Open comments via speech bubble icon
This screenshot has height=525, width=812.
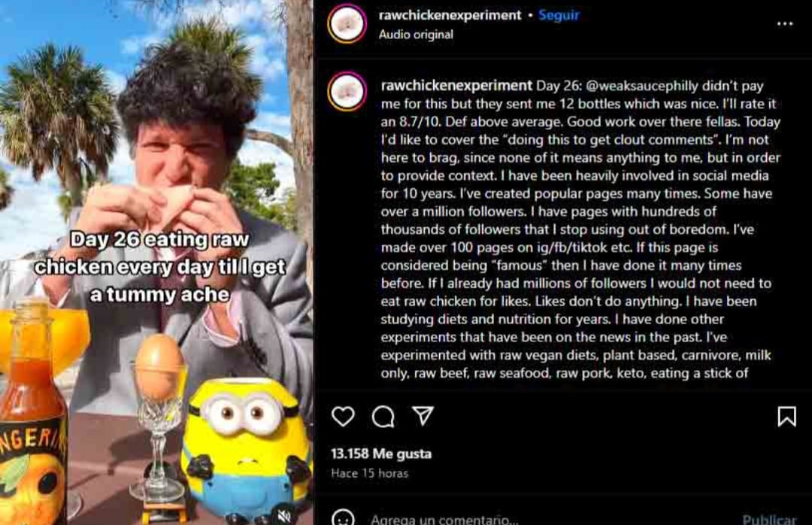[x=383, y=416]
